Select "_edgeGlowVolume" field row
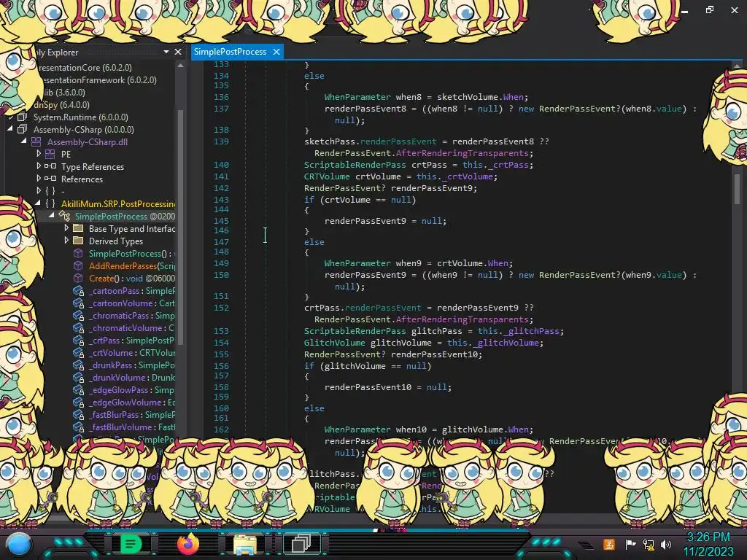 point(131,402)
